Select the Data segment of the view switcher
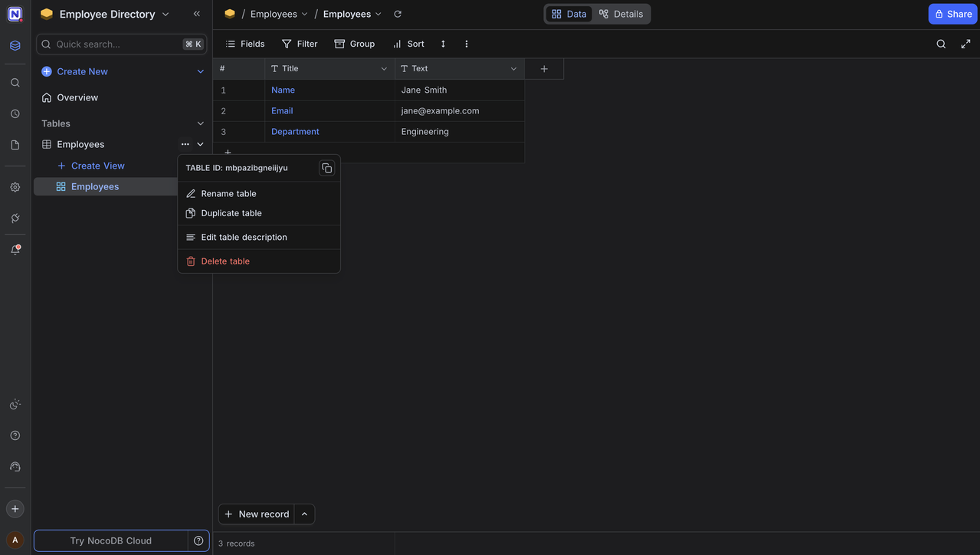 pyautogui.click(x=569, y=13)
